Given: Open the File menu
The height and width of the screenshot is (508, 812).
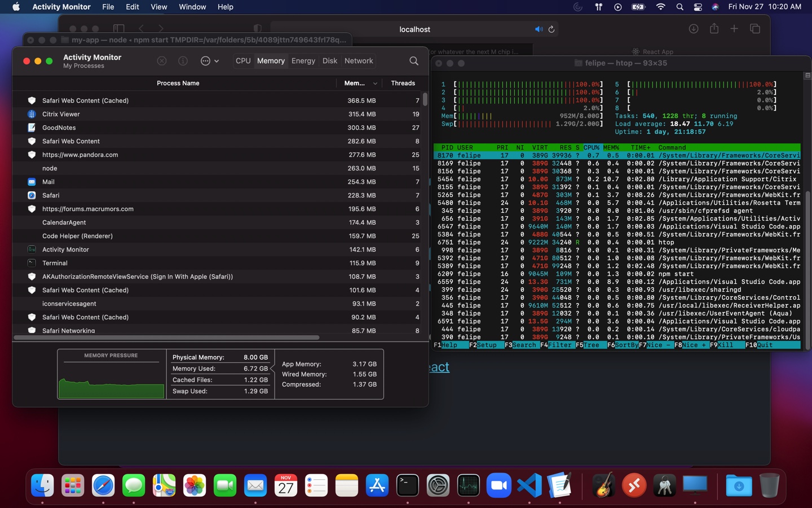Looking at the screenshot, I should coord(108,7).
